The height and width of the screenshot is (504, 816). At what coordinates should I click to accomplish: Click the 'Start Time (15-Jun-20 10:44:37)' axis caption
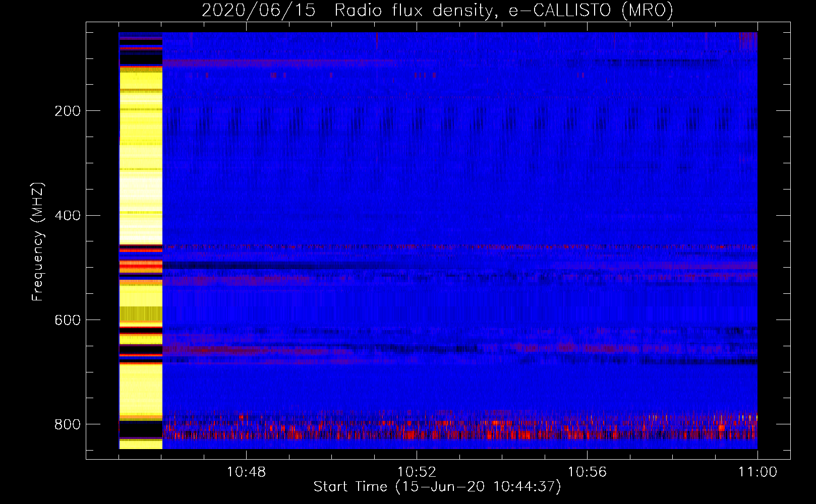[437, 487]
